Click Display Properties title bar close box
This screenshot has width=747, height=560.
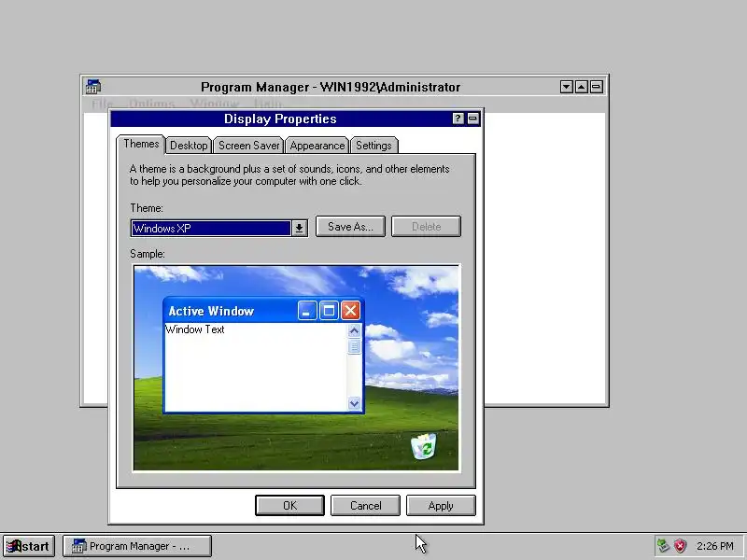coord(473,119)
